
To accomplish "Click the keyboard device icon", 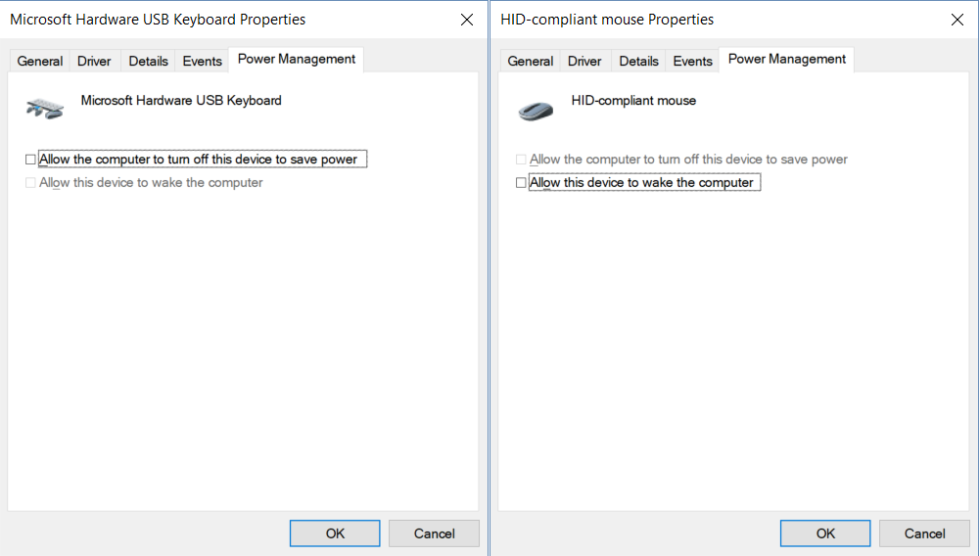I will (x=44, y=109).
